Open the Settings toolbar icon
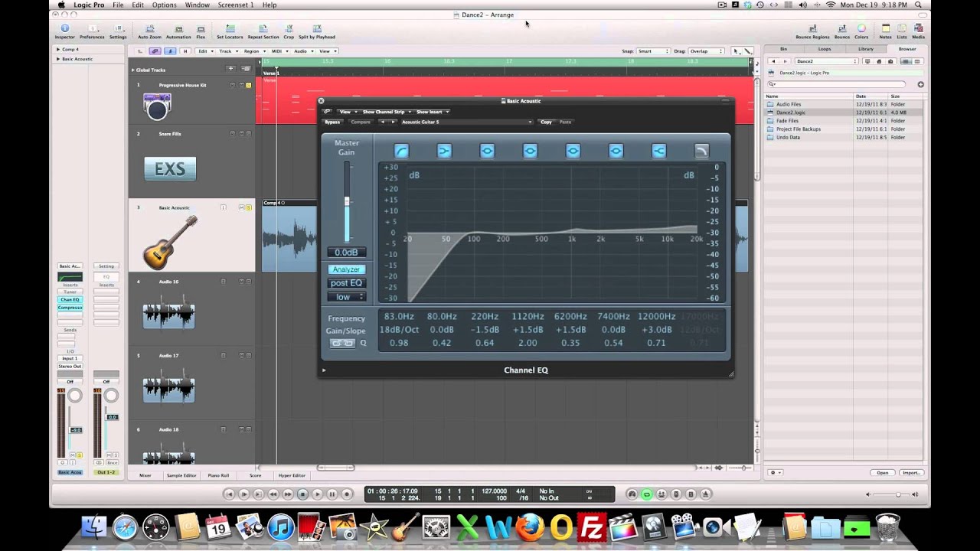Screen dimensions: 980x551 click(x=118, y=31)
